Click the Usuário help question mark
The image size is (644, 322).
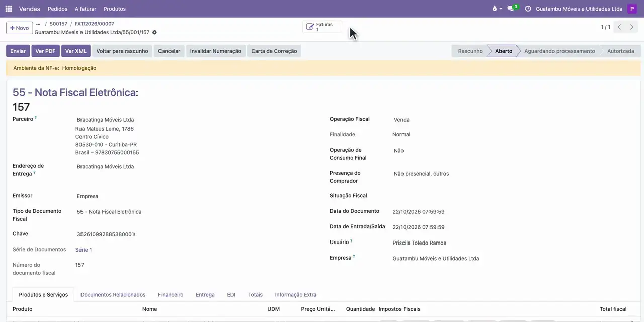(352, 241)
